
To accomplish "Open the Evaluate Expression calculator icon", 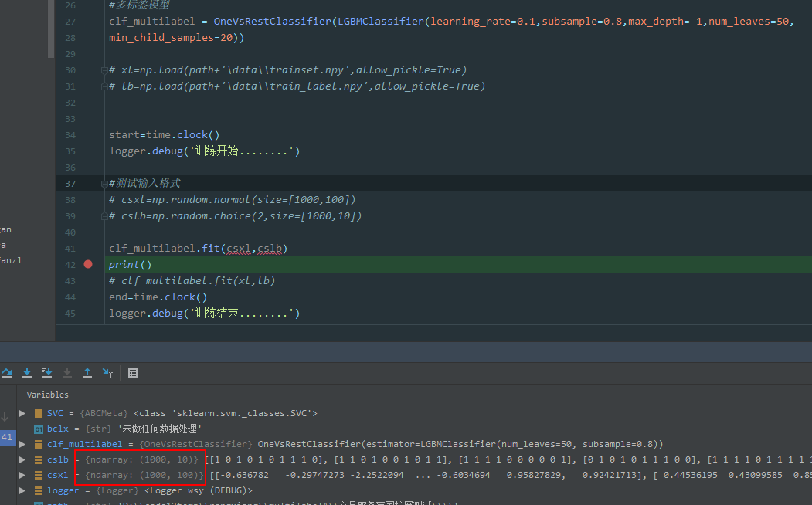I will (133, 373).
